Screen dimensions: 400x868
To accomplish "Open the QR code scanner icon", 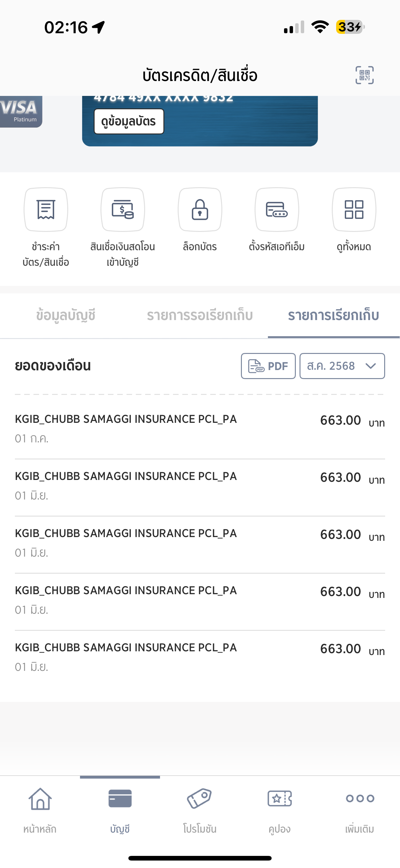I will (365, 75).
